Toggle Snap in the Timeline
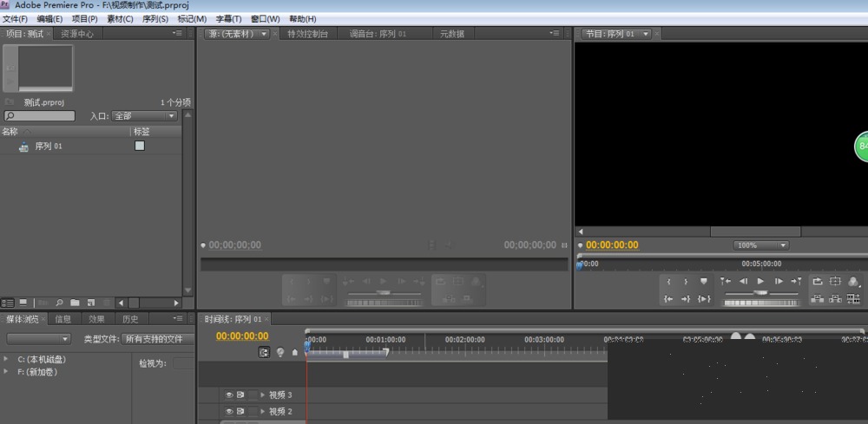Viewport: 868px width, 424px height. pyautogui.click(x=265, y=351)
